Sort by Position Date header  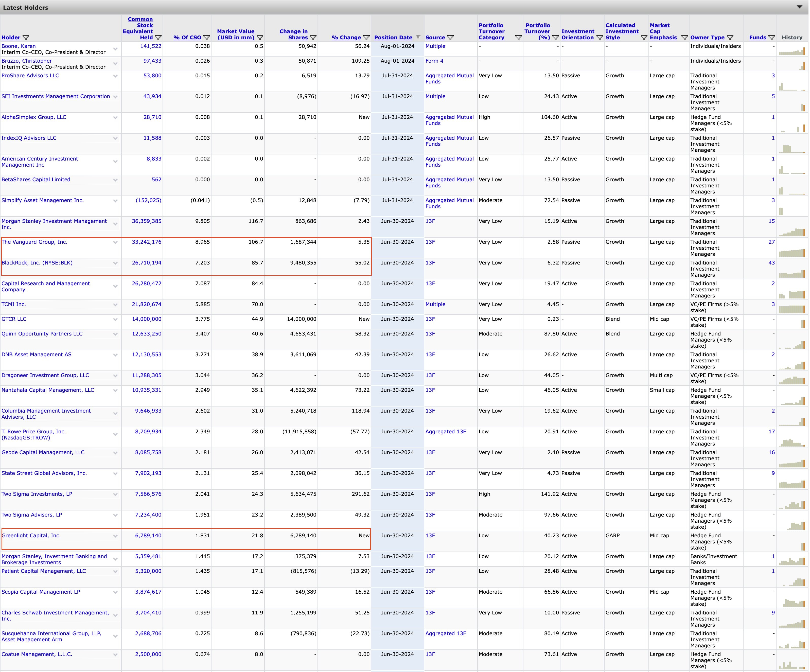point(393,38)
